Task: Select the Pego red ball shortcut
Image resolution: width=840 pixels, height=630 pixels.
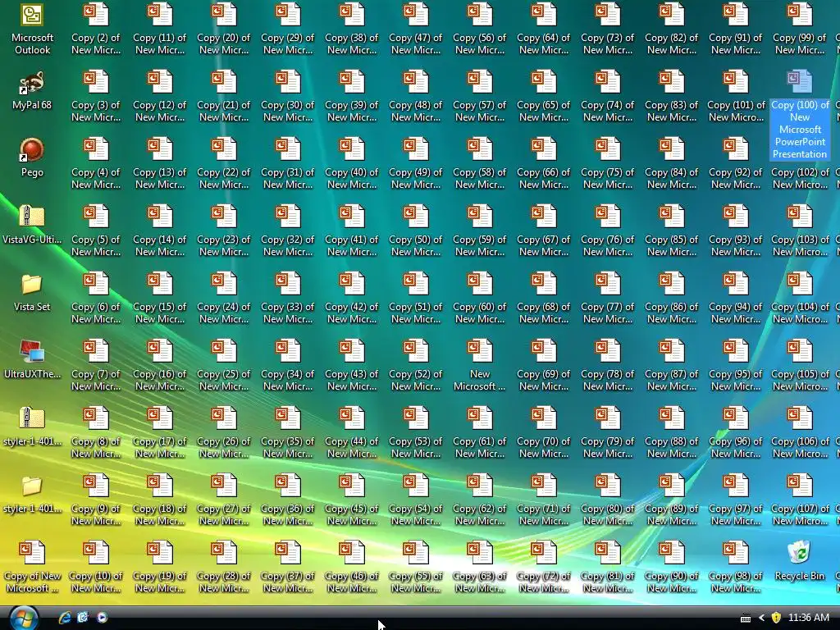Action: pos(32,157)
